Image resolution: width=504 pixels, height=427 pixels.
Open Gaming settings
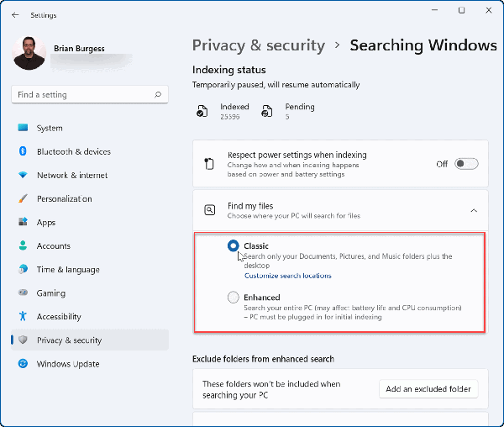[x=90, y=293]
